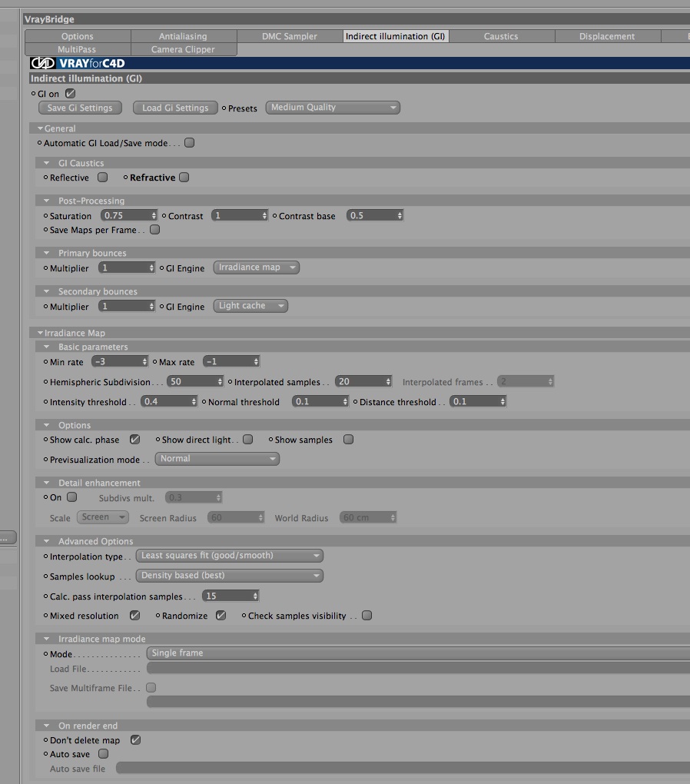The height and width of the screenshot is (784, 690).
Task: Open the Presets Medium Quality dropdown
Action: pyautogui.click(x=333, y=108)
